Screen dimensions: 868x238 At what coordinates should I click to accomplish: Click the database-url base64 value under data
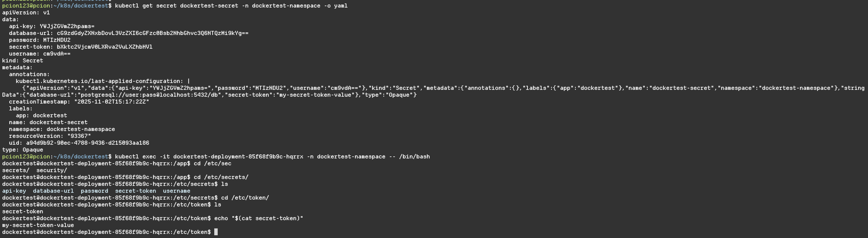(153, 33)
